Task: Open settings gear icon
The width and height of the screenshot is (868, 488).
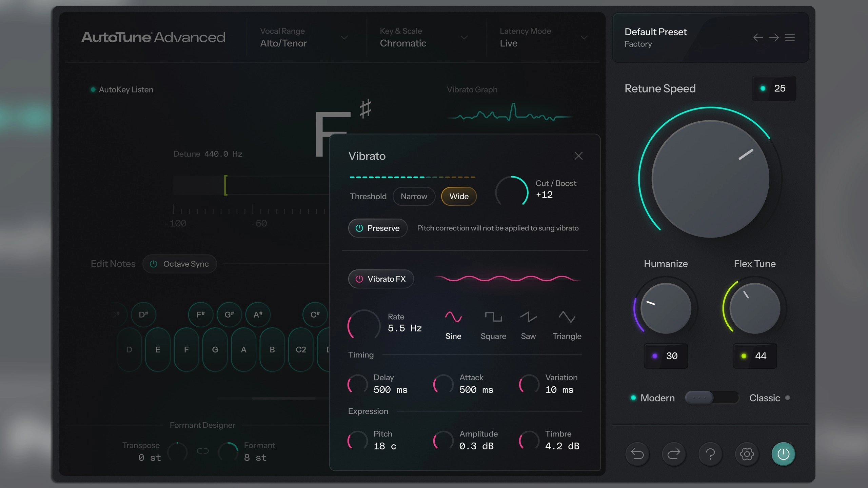Action: 747,454
